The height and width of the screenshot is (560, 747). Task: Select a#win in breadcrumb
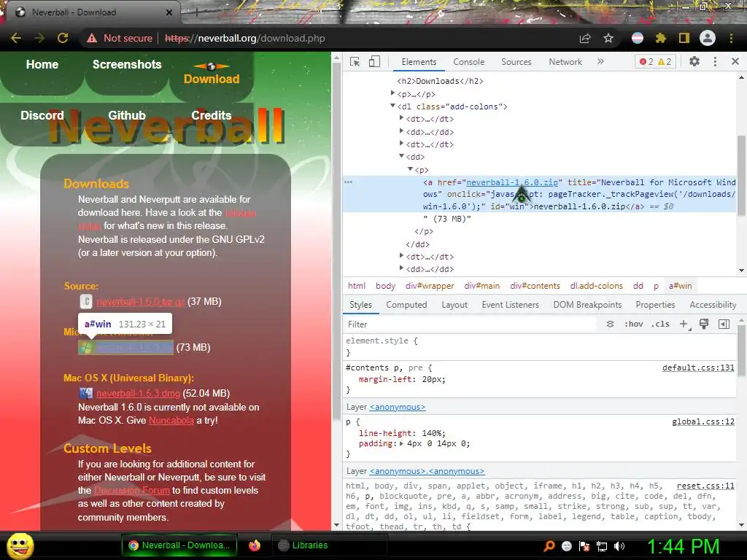680,286
